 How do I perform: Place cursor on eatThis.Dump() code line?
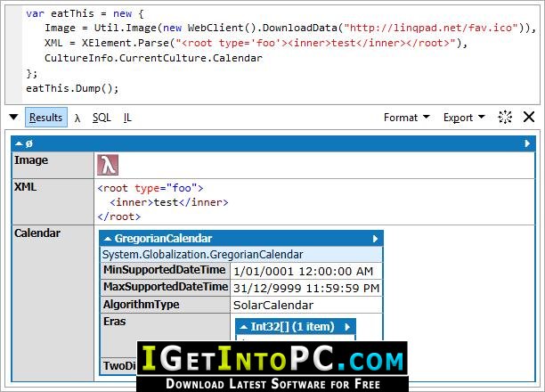[x=72, y=88]
